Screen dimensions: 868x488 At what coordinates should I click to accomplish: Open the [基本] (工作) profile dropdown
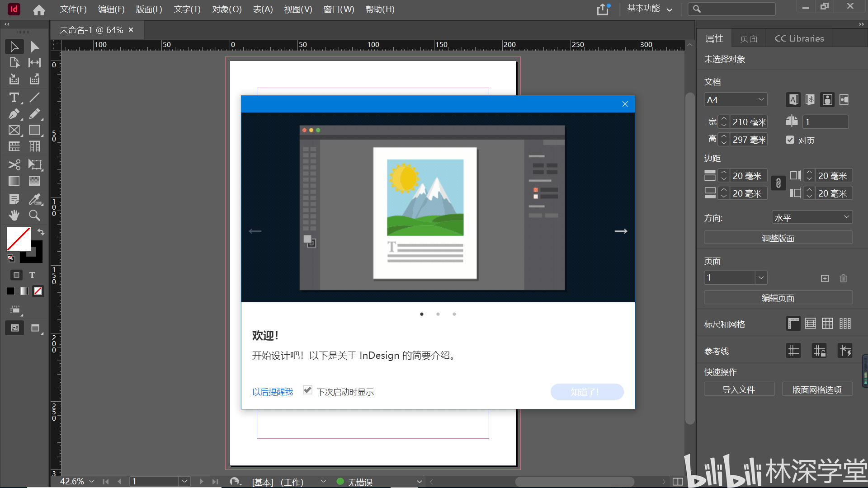tap(323, 481)
